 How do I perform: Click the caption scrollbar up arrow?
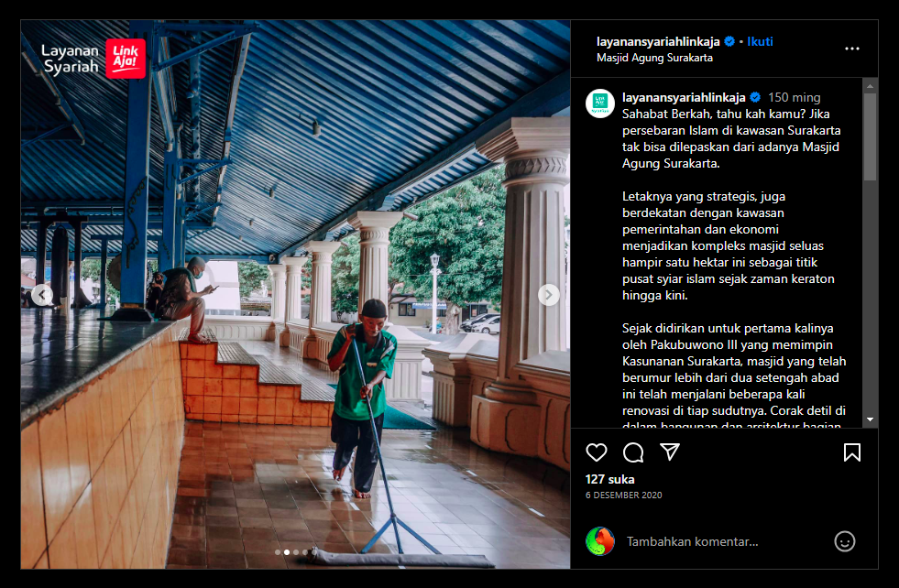(x=870, y=85)
